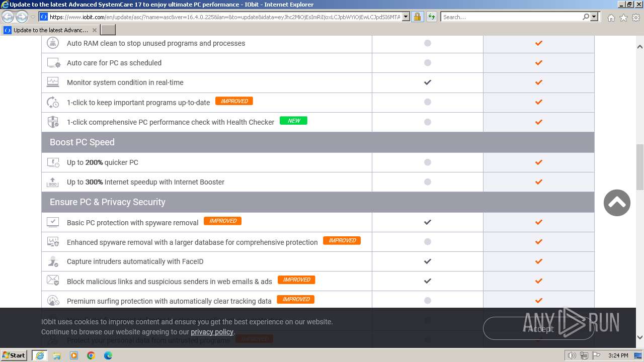This screenshot has height=362, width=644.
Task: Open File Explorer folder in taskbar
Action: [x=57, y=355]
